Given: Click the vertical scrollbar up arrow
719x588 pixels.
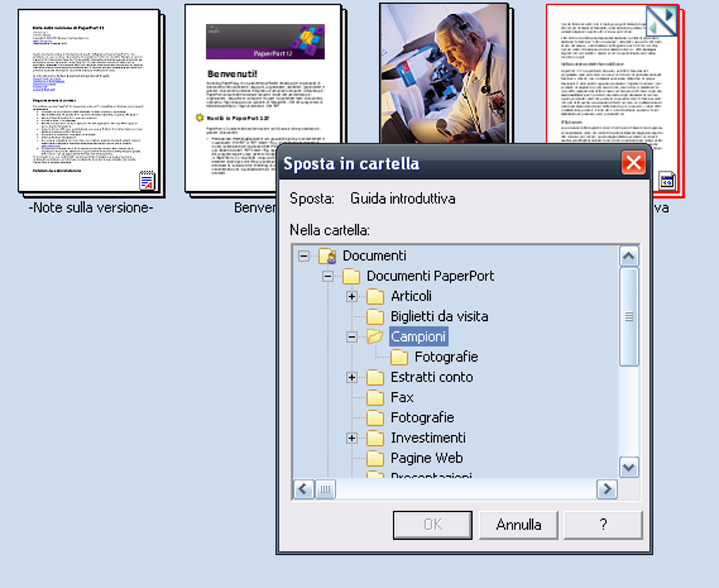Looking at the screenshot, I should coord(629,256).
